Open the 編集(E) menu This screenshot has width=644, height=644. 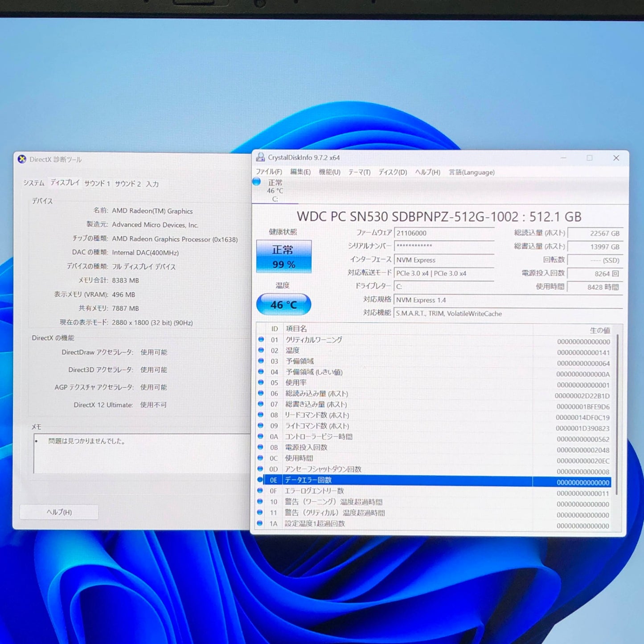[x=300, y=172]
